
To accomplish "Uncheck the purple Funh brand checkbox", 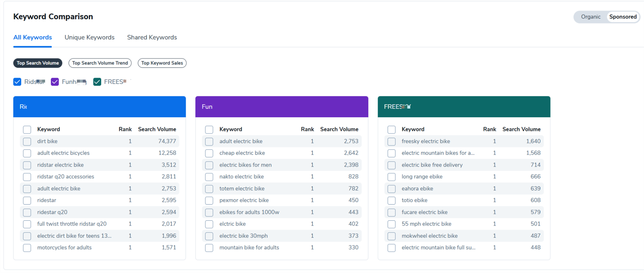I will pos(55,82).
